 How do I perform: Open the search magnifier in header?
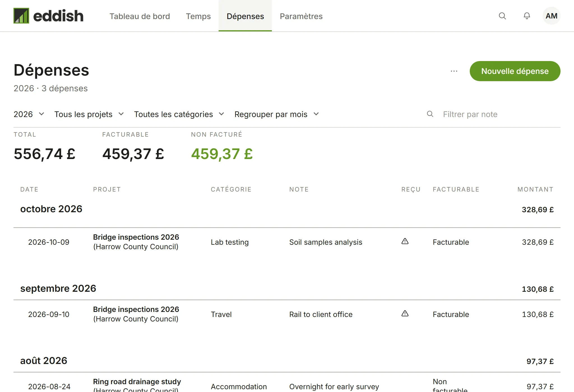pos(502,16)
